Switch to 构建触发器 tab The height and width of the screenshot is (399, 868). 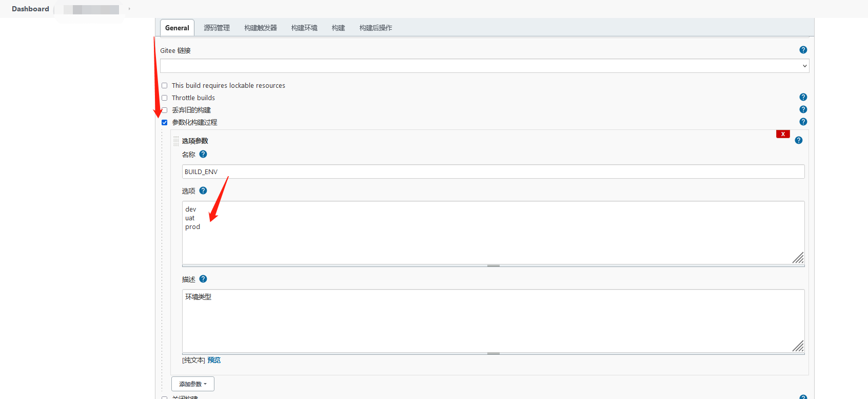[x=261, y=28]
